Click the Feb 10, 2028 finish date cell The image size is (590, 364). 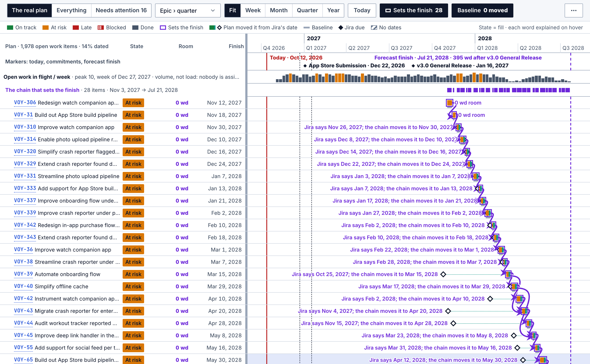224,225
